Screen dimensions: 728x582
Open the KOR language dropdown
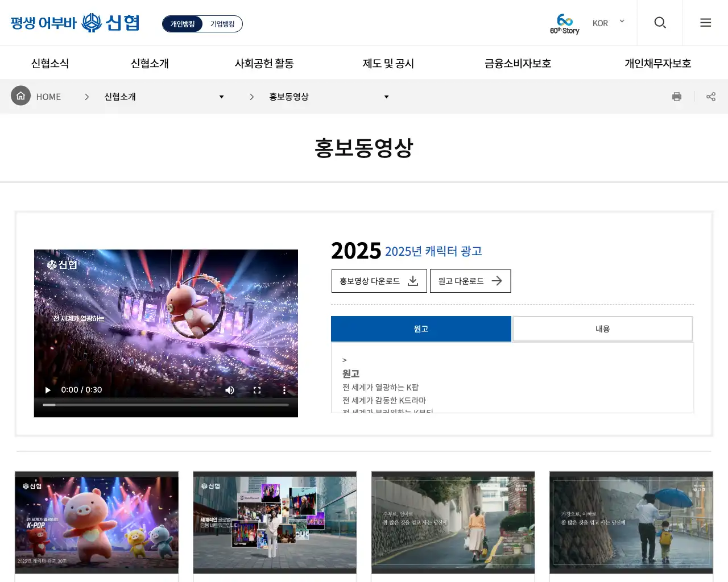609,23
